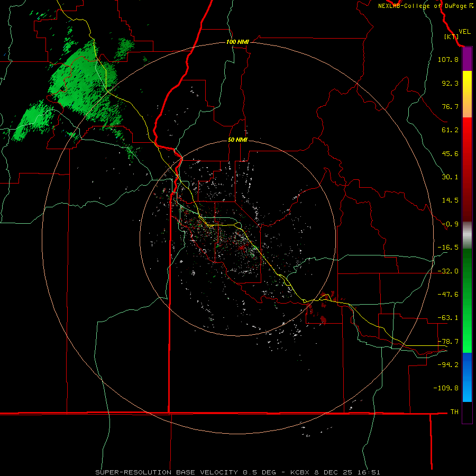Select the -63.1 legend value

point(448,318)
